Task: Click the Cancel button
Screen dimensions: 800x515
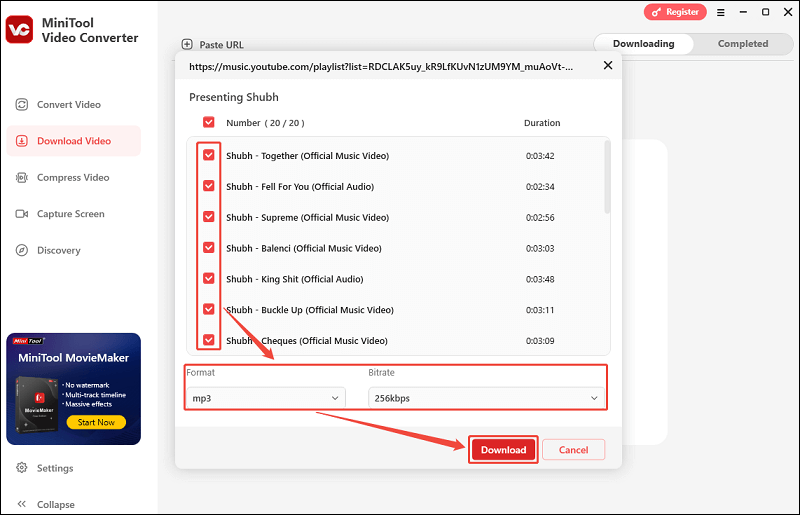Action: coord(573,450)
